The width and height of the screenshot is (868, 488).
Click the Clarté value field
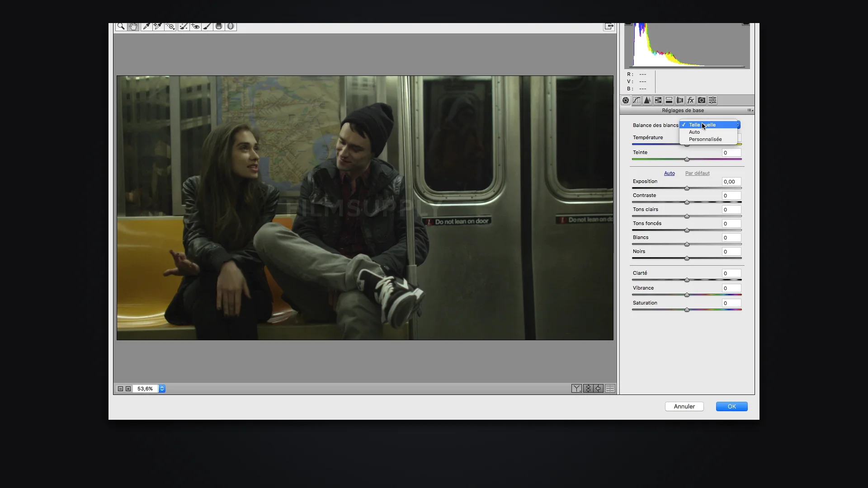point(731,273)
